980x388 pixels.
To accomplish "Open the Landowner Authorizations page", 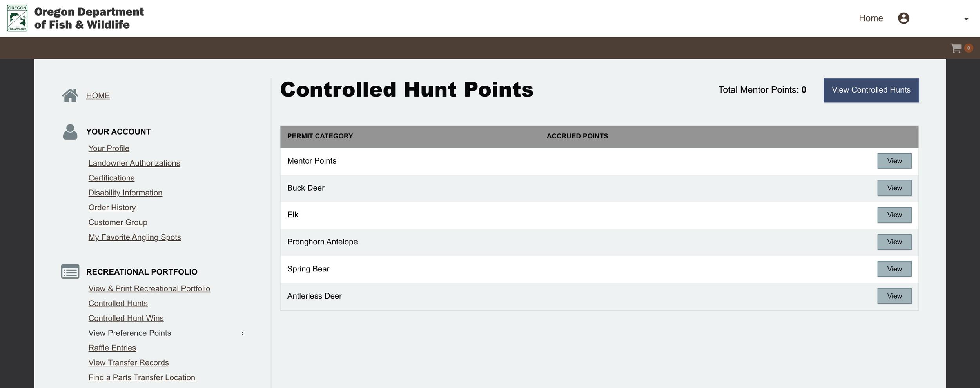I will [134, 163].
